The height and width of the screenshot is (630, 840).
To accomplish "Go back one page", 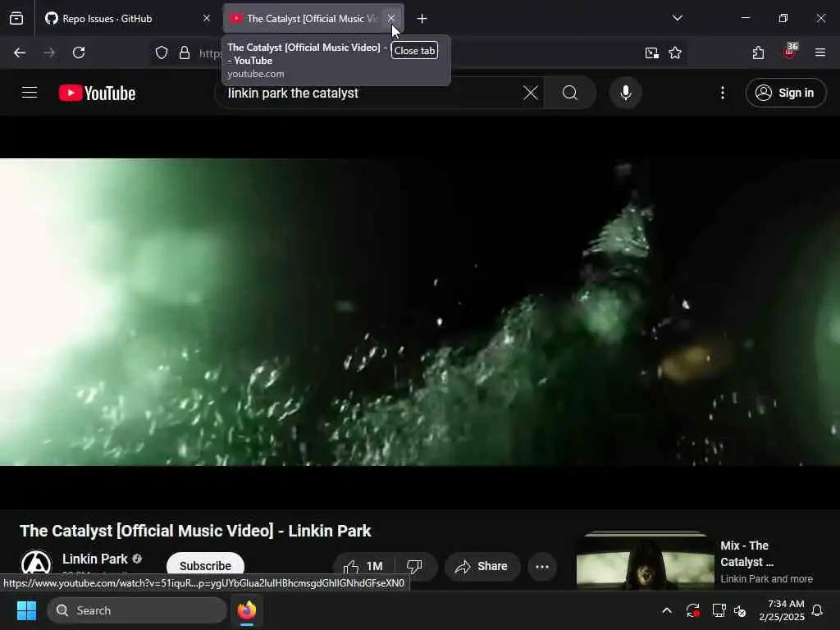I will coord(20,52).
